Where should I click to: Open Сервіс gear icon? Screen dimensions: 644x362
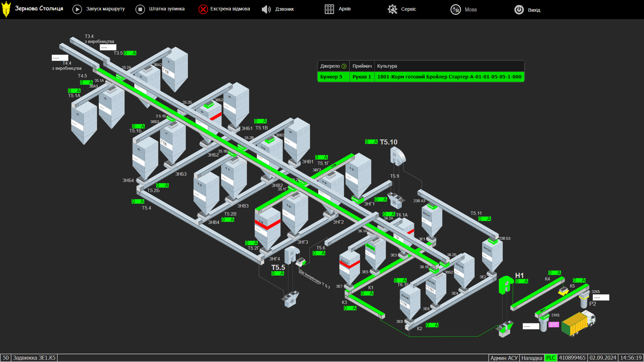pyautogui.click(x=392, y=9)
